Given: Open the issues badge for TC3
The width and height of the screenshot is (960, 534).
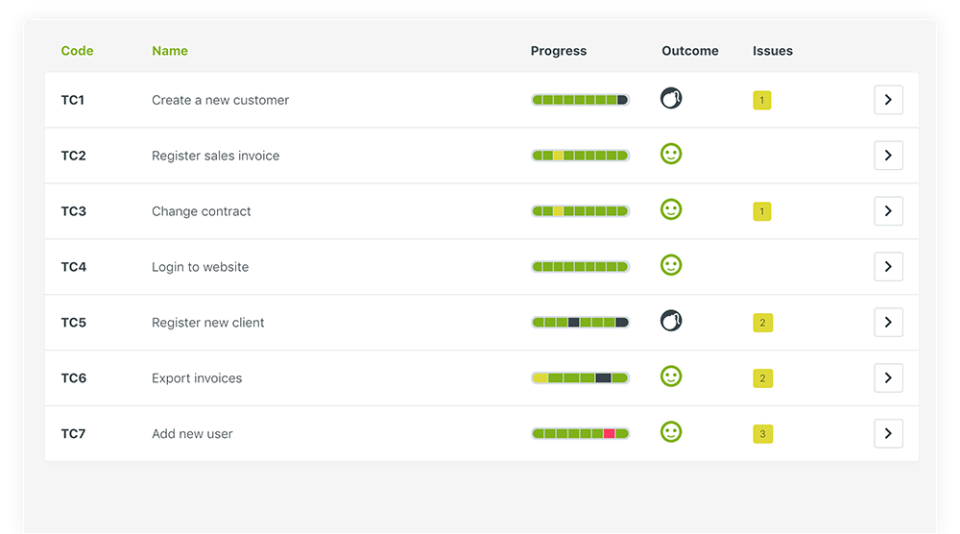Looking at the screenshot, I should tap(762, 211).
